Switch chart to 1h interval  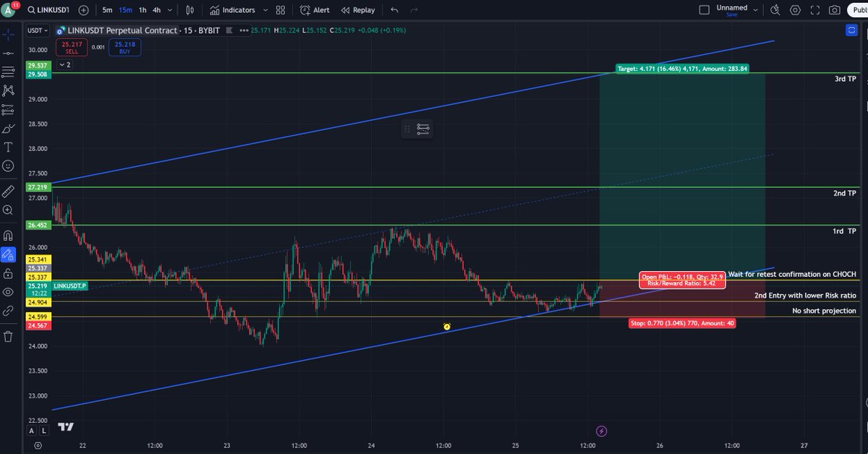click(x=142, y=10)
